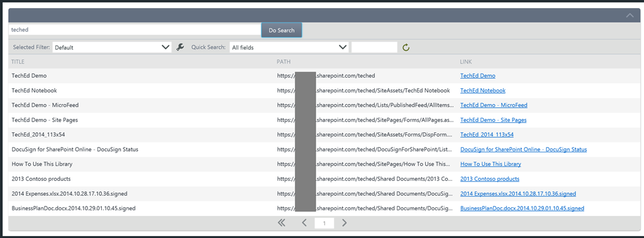
Task: Select 'BusinessPlanDoc.docx.2014.10.29.01.10.45.signed' title cell
Action: tap(74, 208)
